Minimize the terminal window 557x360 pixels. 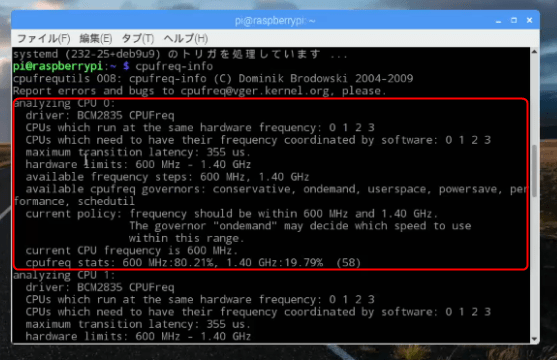tap(498, 21)
